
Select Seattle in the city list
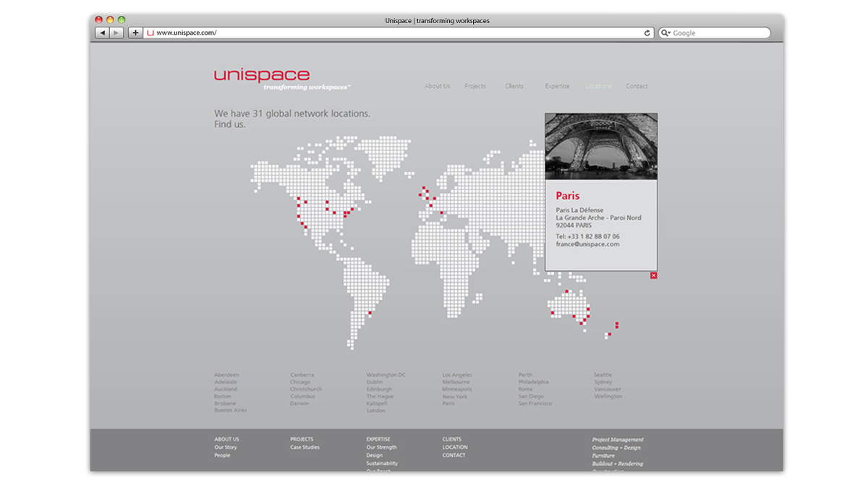(603, 374)
